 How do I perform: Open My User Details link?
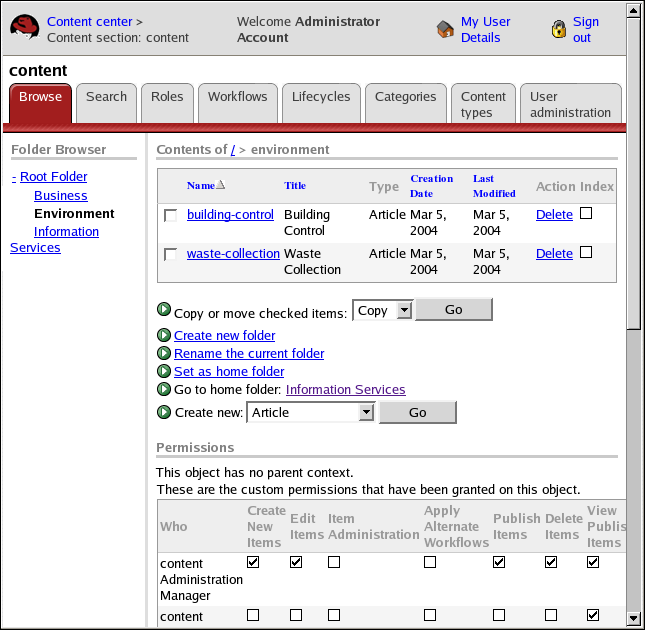485,29
